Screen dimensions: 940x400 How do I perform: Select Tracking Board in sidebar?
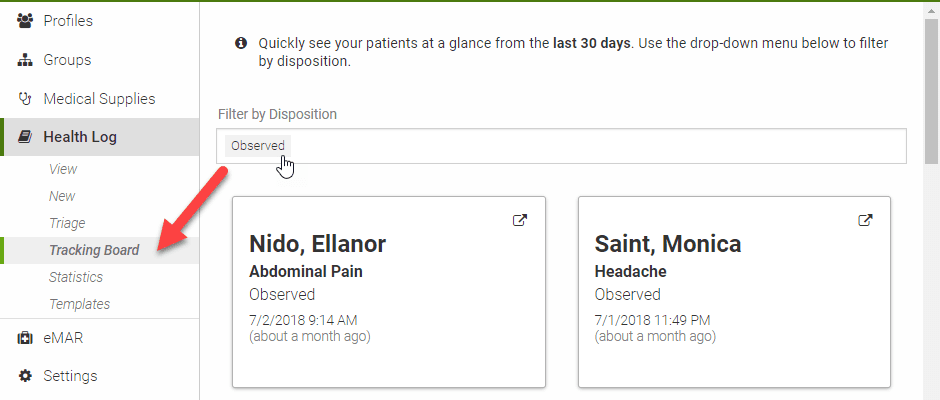coord(94,250)
